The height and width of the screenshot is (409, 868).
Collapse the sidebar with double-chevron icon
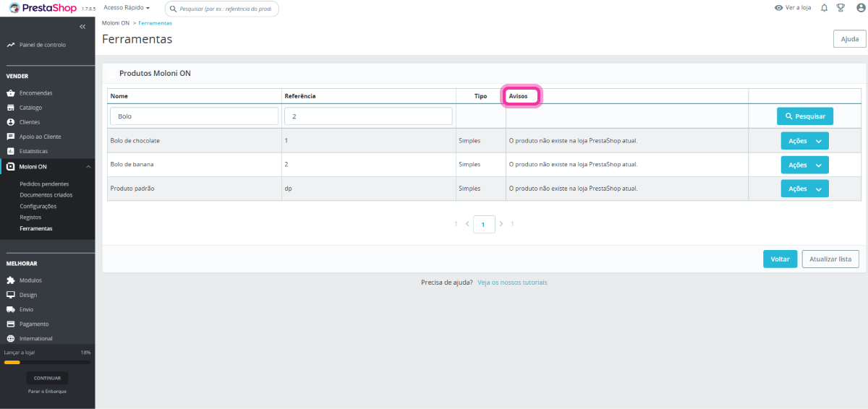point(82,27)
